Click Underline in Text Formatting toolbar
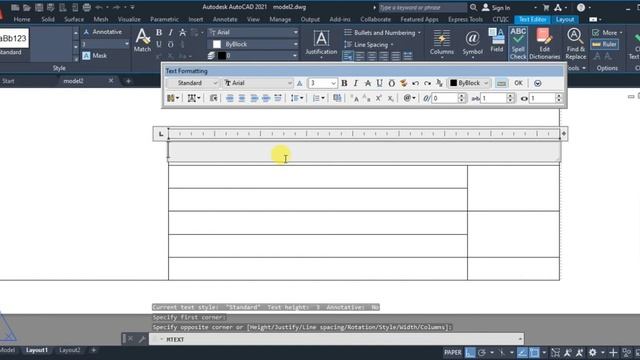Viewport: 640px width, 360px height. point(379,83)
